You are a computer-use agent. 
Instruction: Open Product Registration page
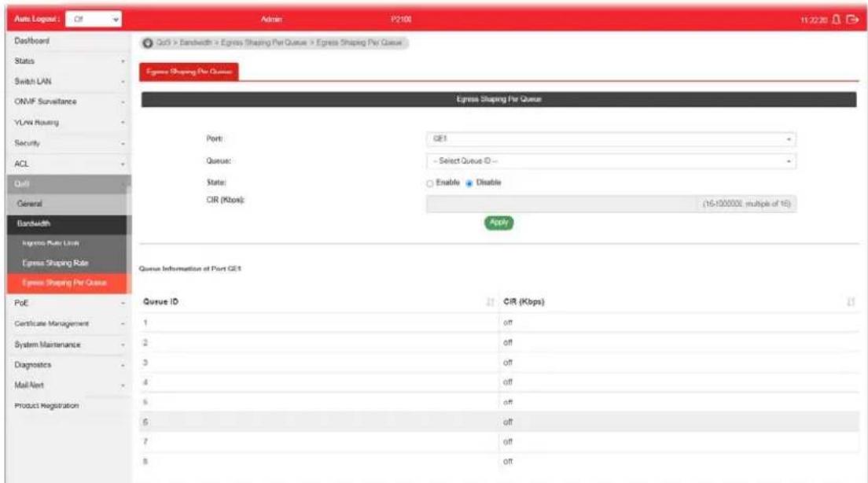(x=46, y=406)
